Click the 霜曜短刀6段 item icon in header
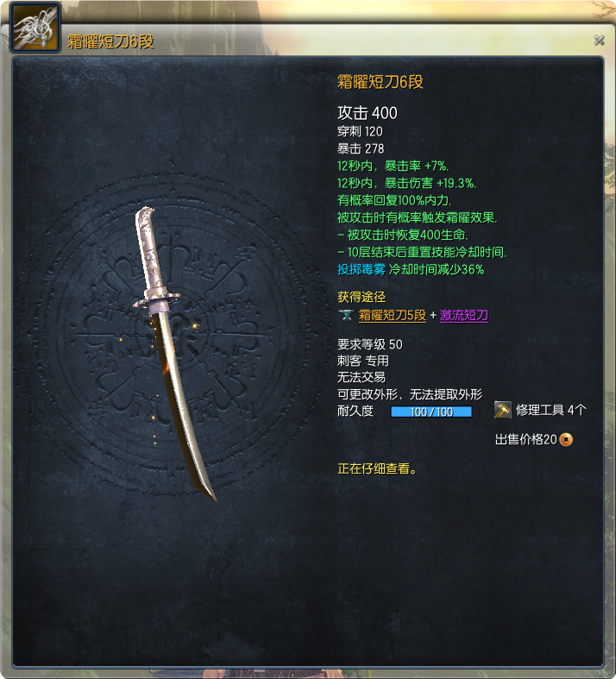 click(35, 28)
